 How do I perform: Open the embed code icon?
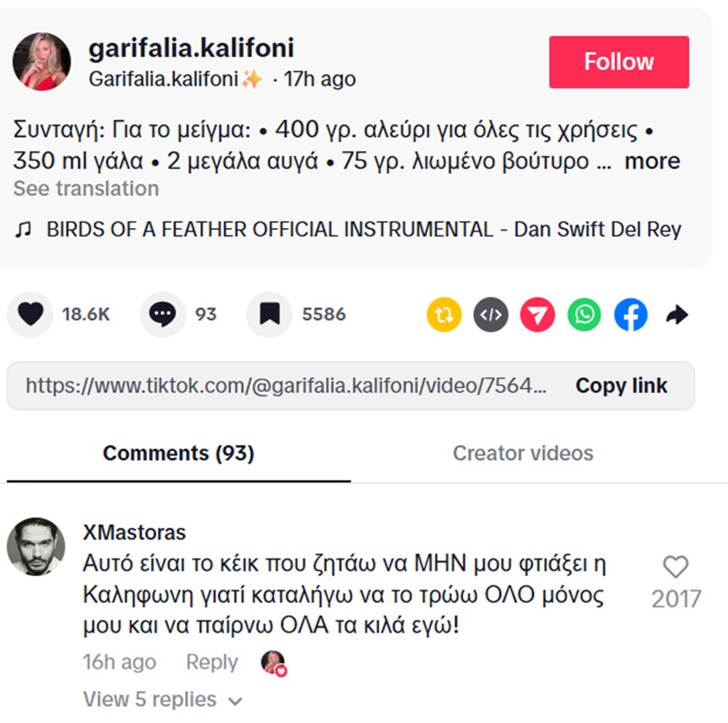[490, 315]
